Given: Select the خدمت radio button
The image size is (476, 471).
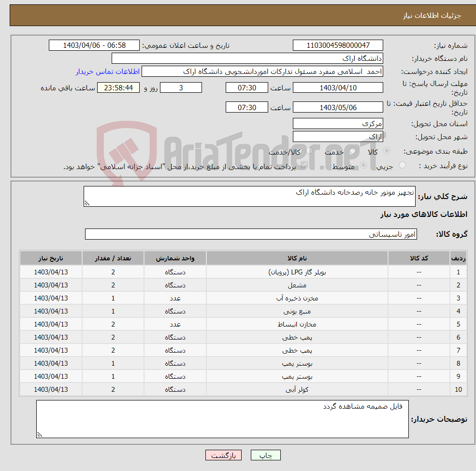Looking at the screenshot, I should 352,151.
